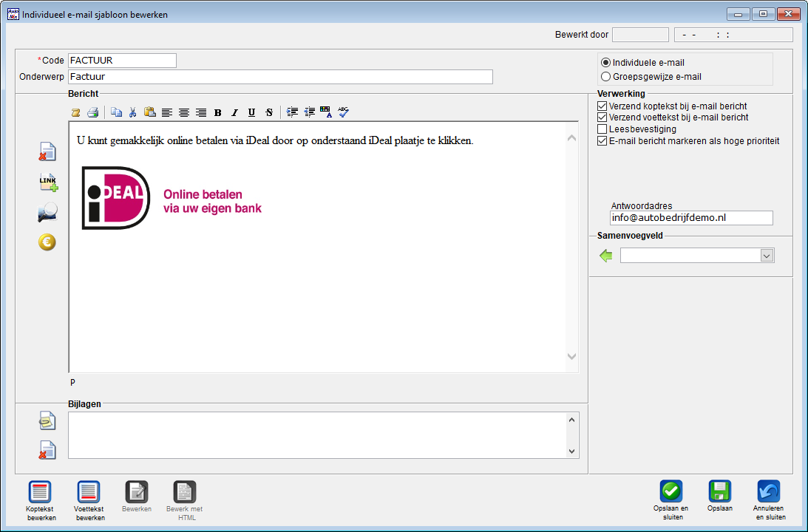Image resolution: width=808 pixels, height=532 pixels.
Task: Copy selected text using the copy icon
Action: [117, 112]
